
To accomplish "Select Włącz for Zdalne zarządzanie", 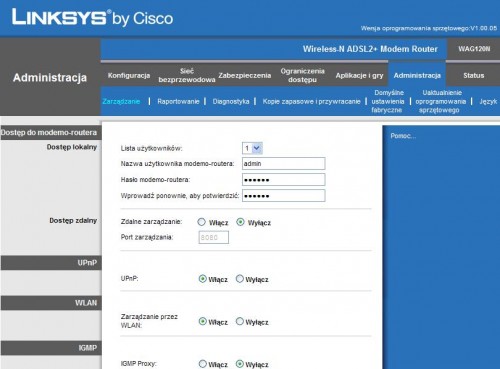I will [x=201, y=222].
